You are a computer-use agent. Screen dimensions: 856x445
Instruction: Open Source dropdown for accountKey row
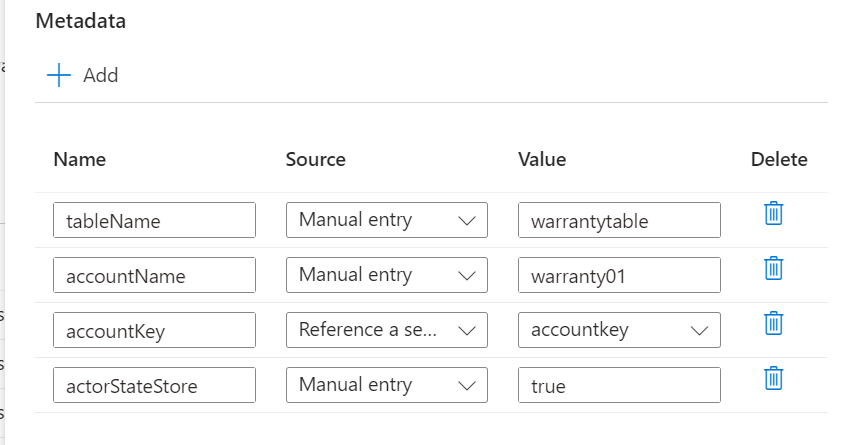point(387,330)
